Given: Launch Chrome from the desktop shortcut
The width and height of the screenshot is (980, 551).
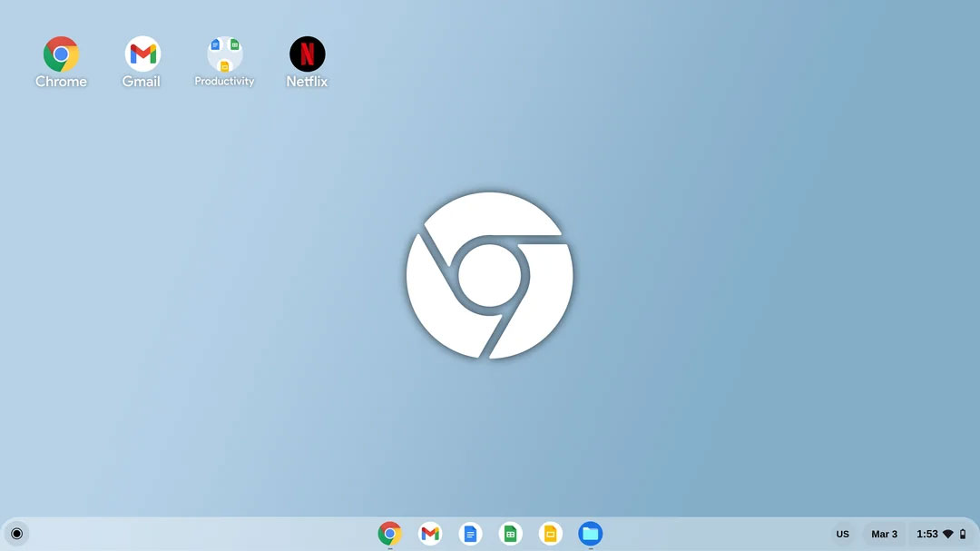Looking at the screenshot, I should click(x=61, y=54).
